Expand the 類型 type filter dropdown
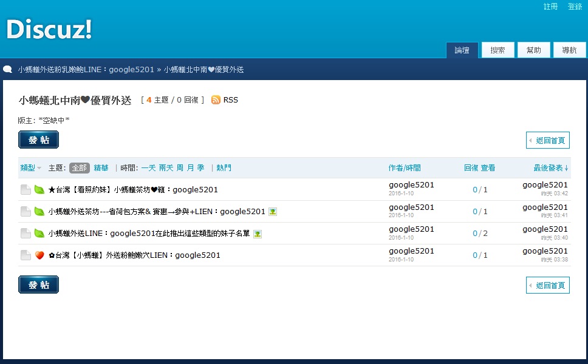The width and height of the screenshot is (588, 364). coord(31,168)
